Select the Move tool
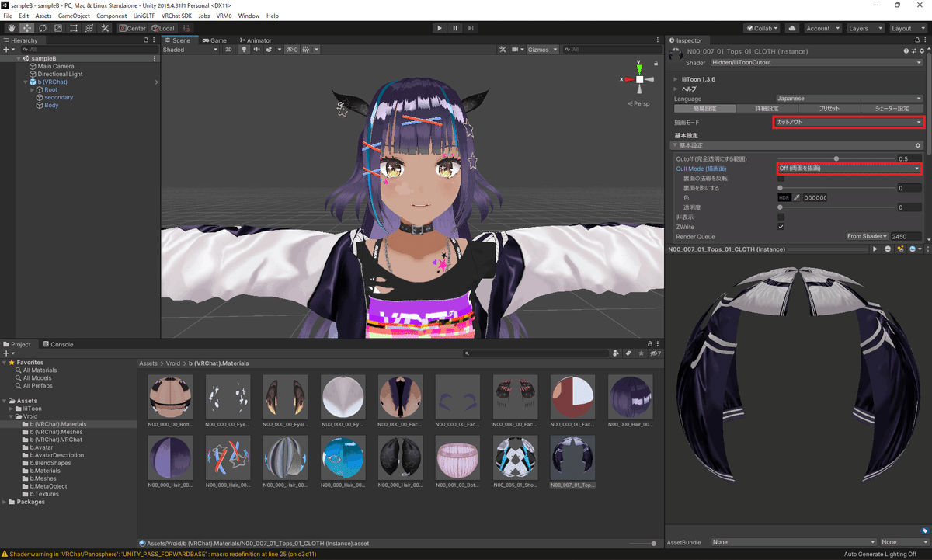This screenshot has height=560, width=932. point(26,28)
